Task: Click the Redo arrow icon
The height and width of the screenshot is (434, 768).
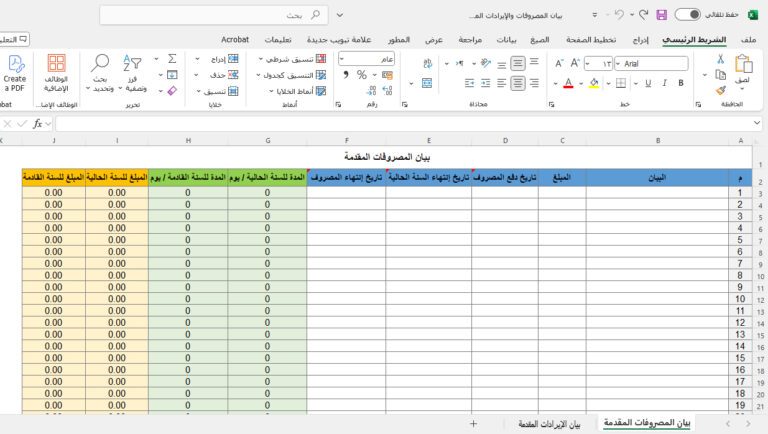Action: (x=644, y=15)
